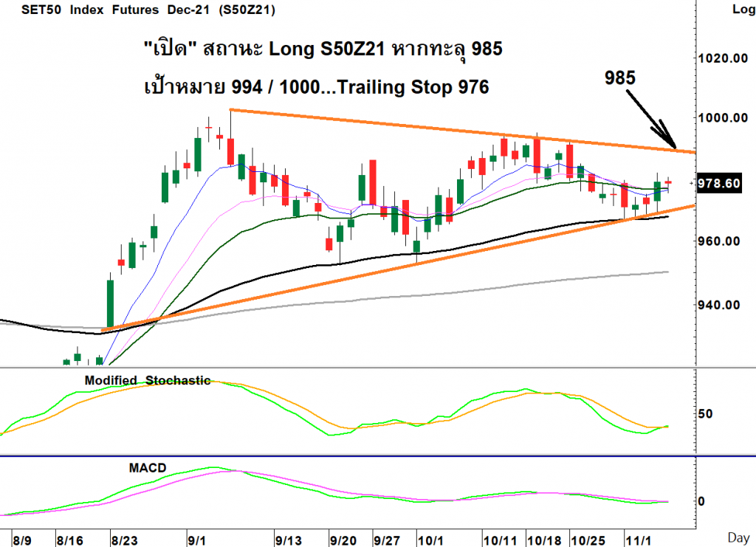756x547 pixels.
Task: Click the 10/18 date axis label
Action: [544, 540]
